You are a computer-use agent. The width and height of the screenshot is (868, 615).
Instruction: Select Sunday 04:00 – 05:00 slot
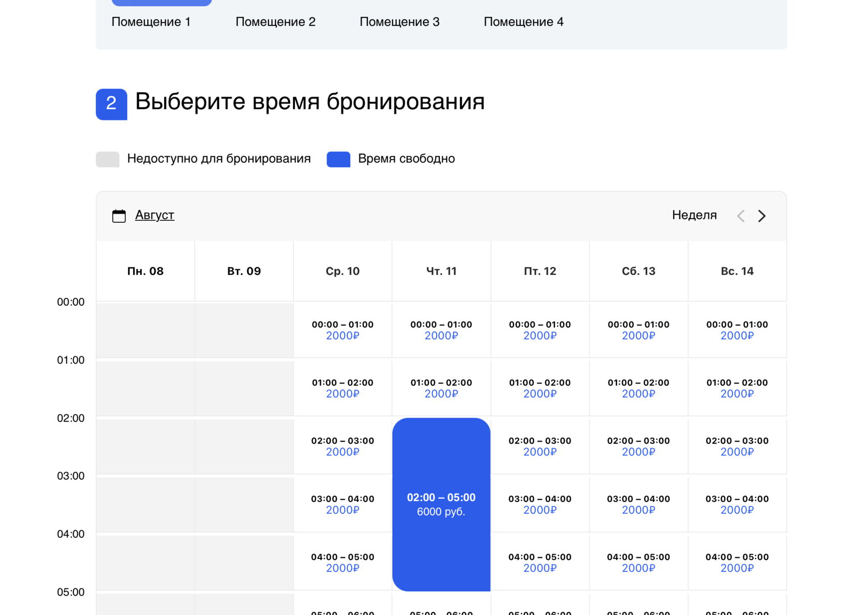click(x=737, y=562)
